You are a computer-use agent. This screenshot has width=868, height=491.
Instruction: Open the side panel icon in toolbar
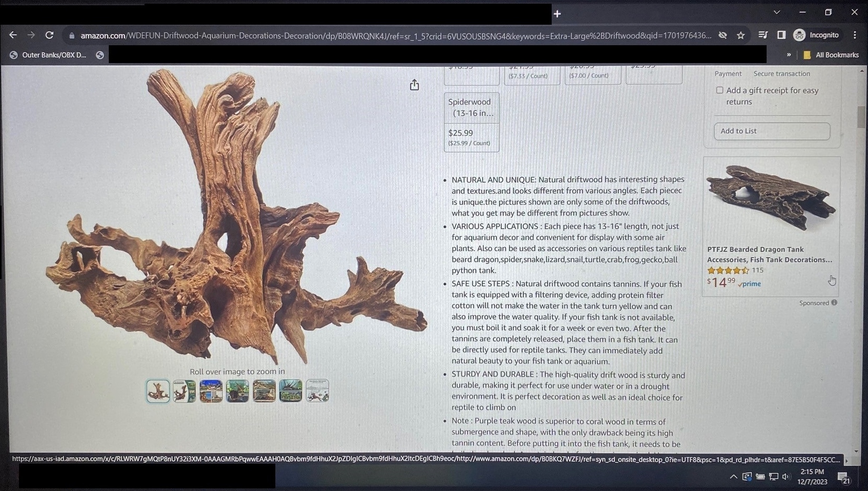coord(781,35)
